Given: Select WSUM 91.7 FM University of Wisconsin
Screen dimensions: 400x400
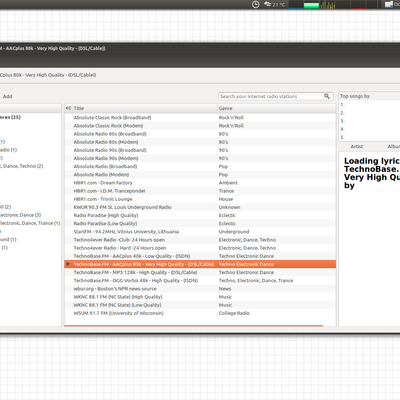Looking at the screenshot, I should click(x=200, y=313).
